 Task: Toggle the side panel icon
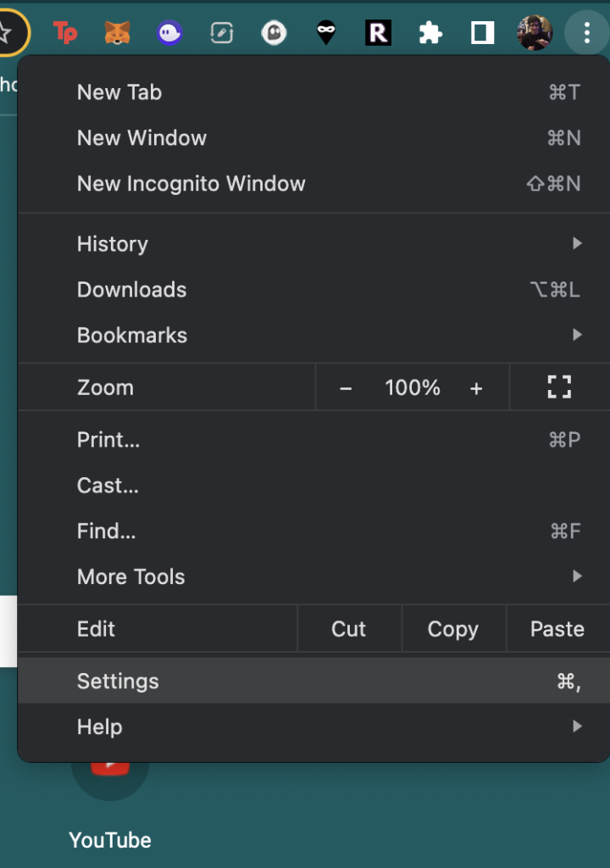[x=483, y=33]
